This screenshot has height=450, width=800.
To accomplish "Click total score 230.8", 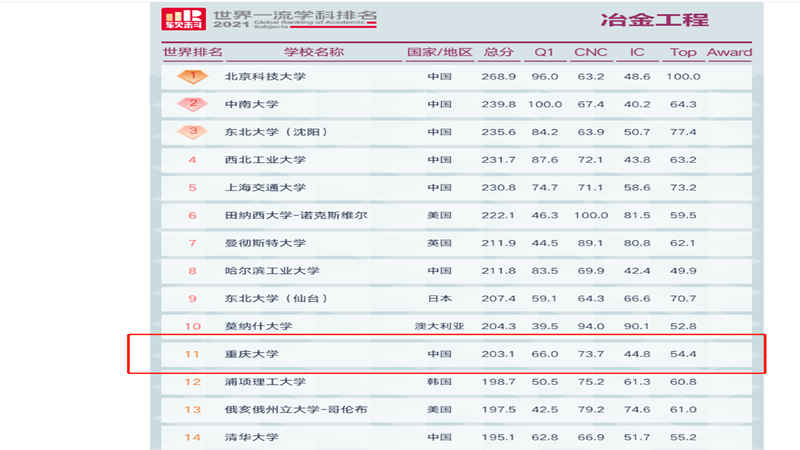I will point(498,187).
